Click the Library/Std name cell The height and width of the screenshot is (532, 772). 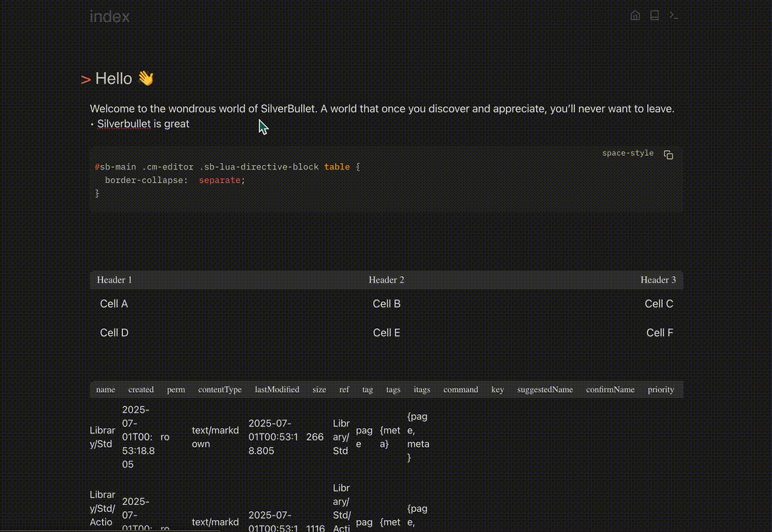click(102, 437)
